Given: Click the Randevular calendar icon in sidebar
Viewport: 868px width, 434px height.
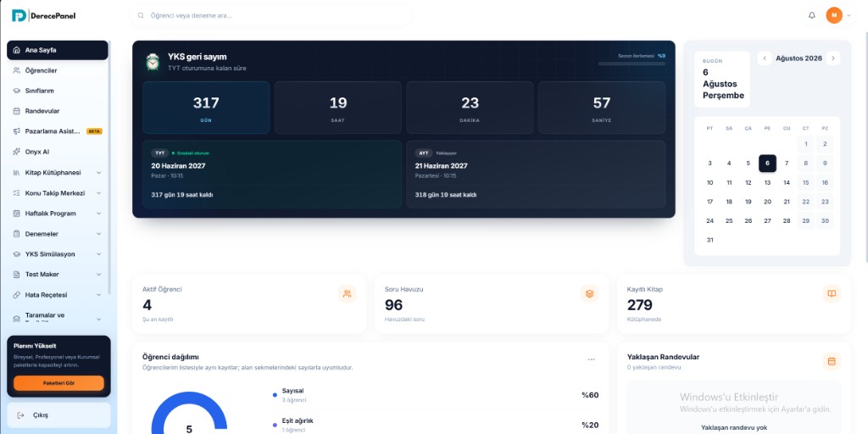Looking at the screenshot, I should point(17,111).
